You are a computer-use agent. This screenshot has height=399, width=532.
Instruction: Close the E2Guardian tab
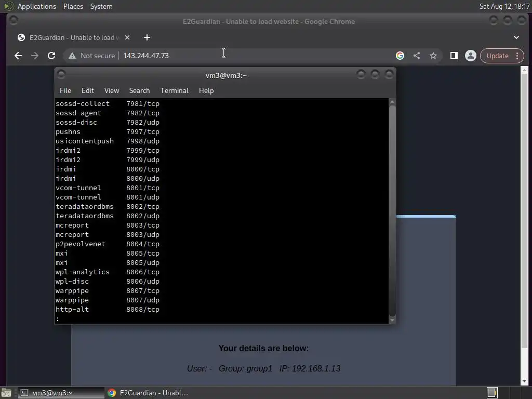coord(127,37)
